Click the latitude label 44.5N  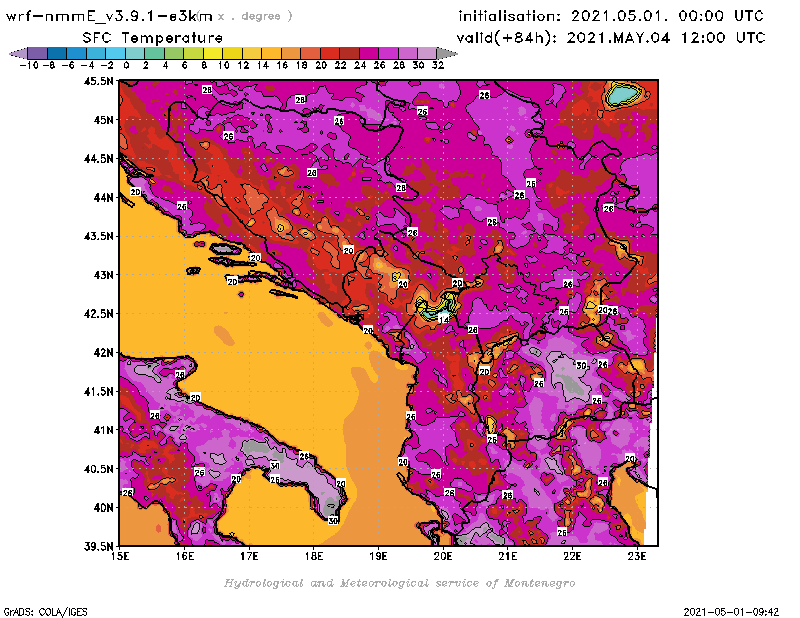coord(98,159)
